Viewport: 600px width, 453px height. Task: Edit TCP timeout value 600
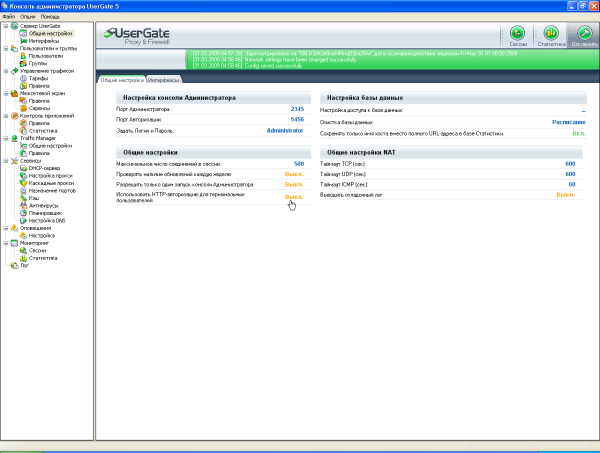tap(570, 164)
